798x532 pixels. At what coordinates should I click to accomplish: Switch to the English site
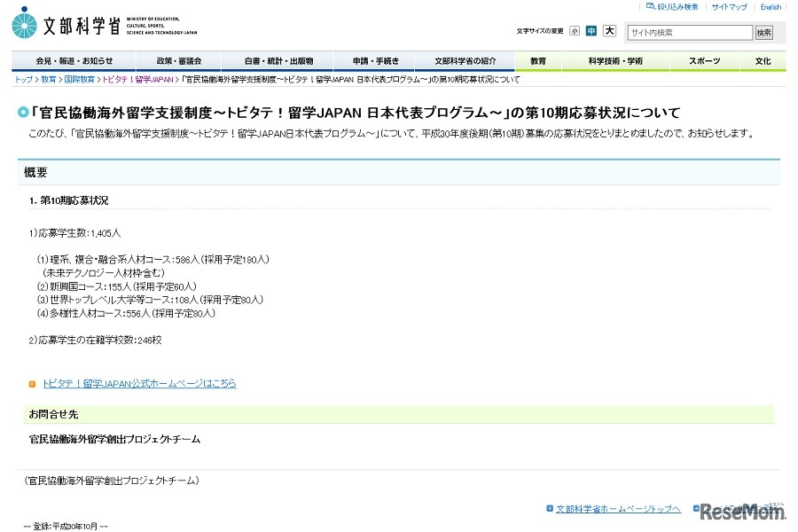point(771,6)
